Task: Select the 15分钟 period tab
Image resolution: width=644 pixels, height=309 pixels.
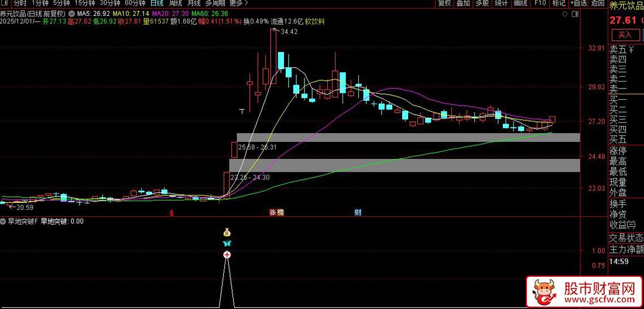Action: [84, 4]
